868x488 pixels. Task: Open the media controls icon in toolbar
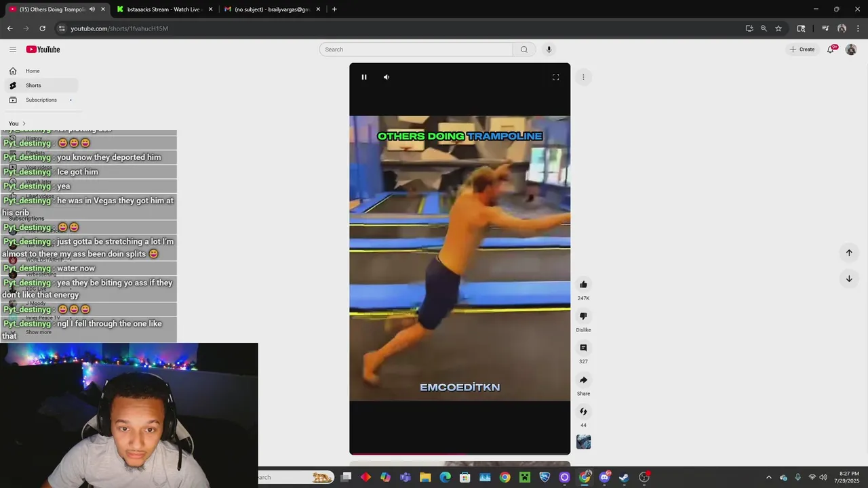(825, 28)
